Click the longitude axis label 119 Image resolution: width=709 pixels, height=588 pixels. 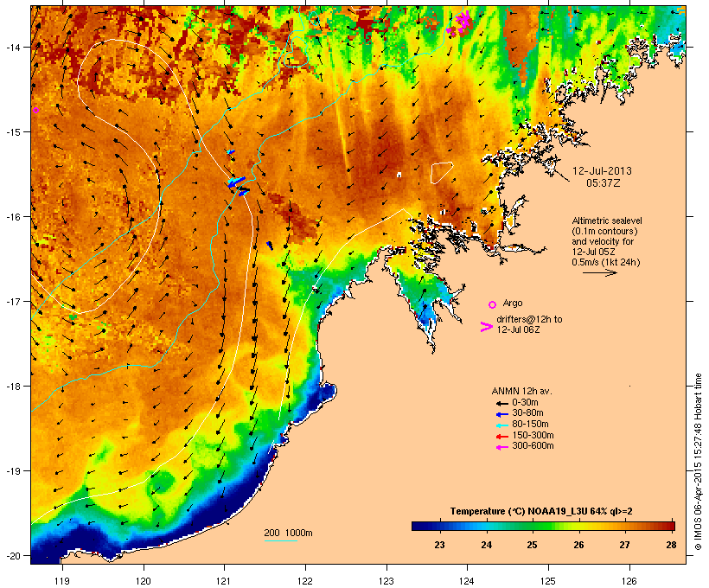pos(62,581)
